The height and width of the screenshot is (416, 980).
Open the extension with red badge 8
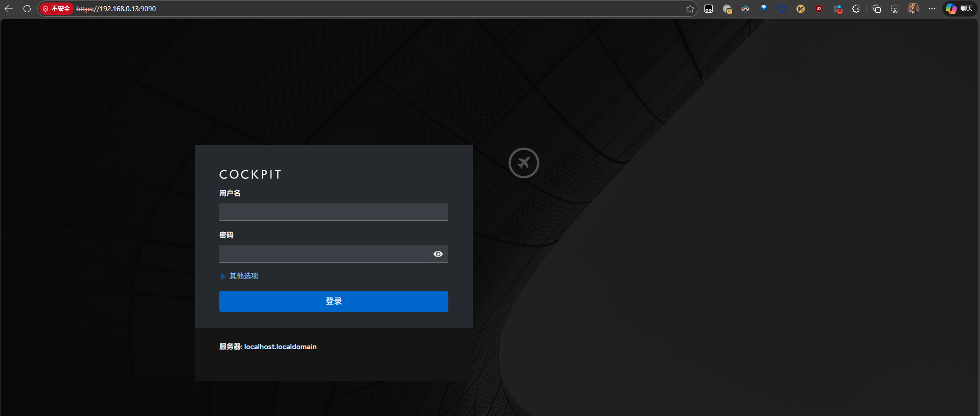(x=837, y=9)
